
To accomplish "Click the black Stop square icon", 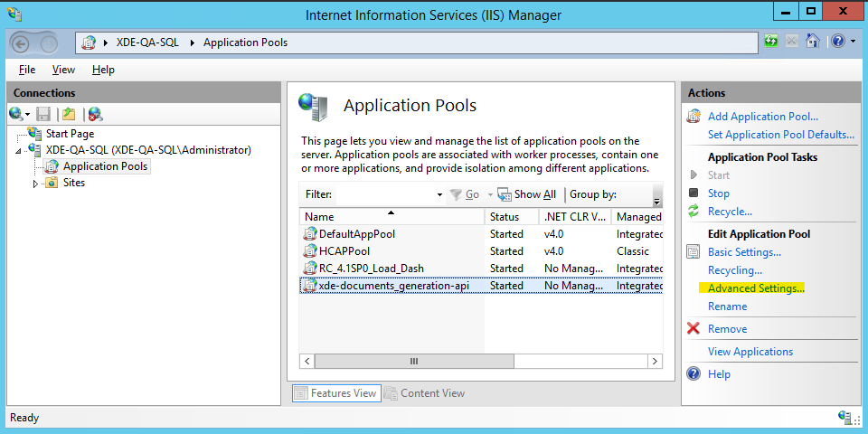I will point(693,193).
